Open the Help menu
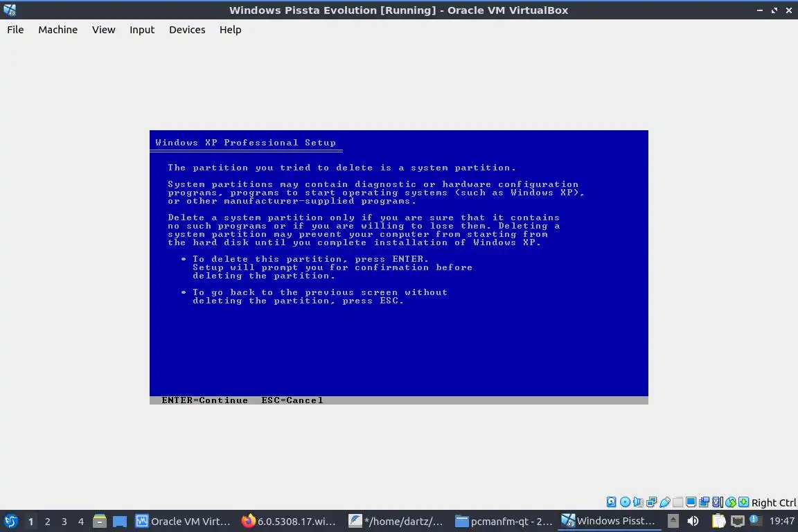The height and width of the screenshot is (532, 798). [230, 30]
